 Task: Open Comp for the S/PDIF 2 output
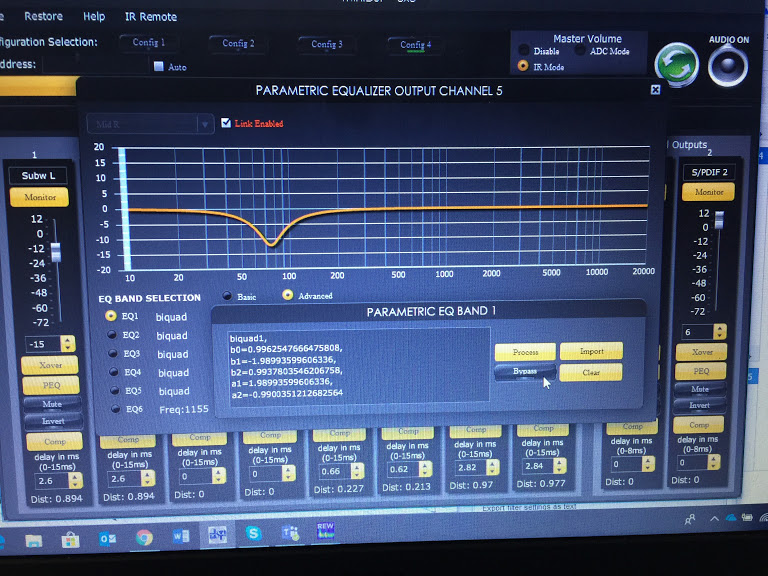pyautogui.click(x=698, y=425)
